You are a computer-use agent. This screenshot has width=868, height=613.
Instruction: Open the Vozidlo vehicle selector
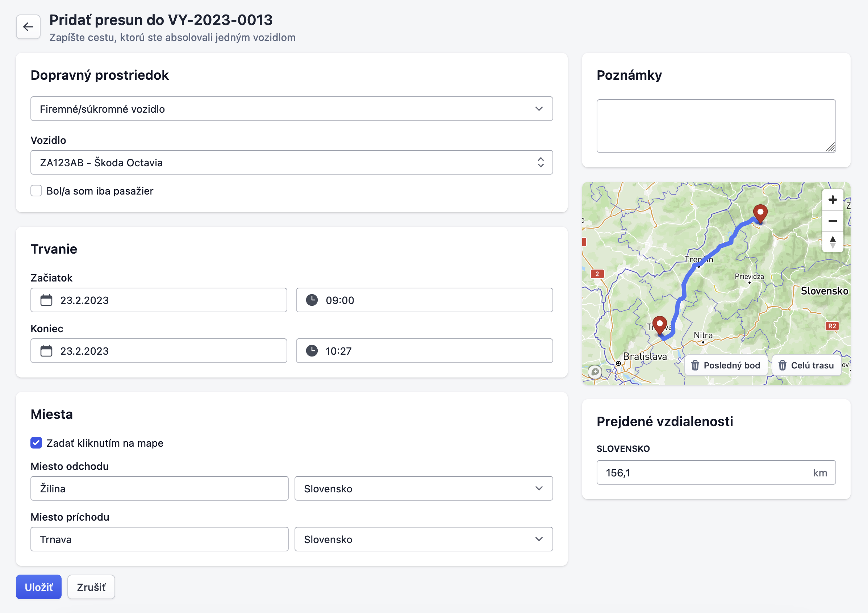(x=292, y=163)
